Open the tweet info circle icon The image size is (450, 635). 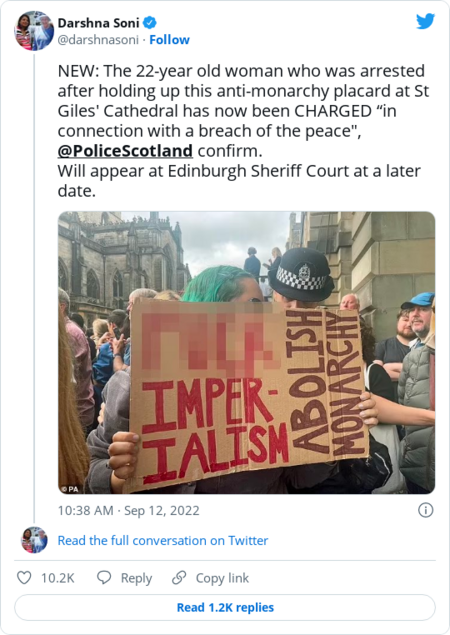tap(425, 510)
